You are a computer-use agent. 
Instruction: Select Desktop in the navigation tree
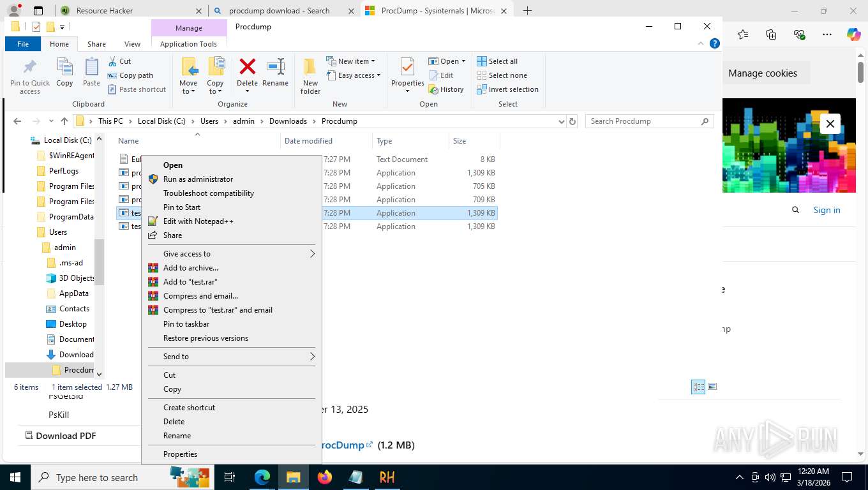[66, 324]
